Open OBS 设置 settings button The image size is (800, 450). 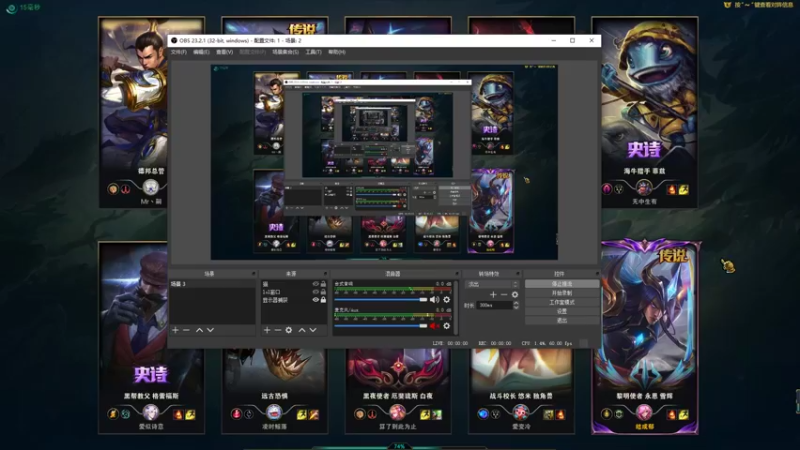tap(562, 311)
